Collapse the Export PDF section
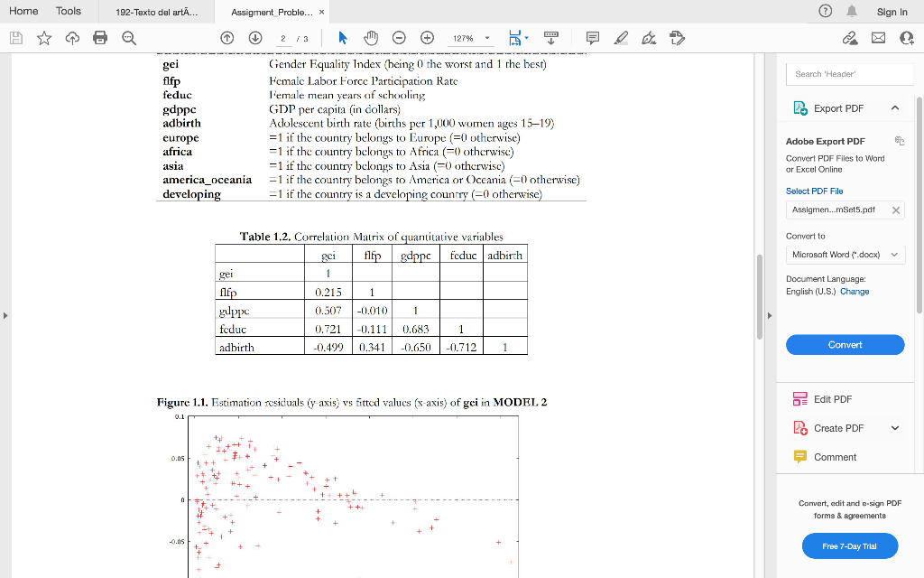The image size is (924, 578). pos(895,108)
